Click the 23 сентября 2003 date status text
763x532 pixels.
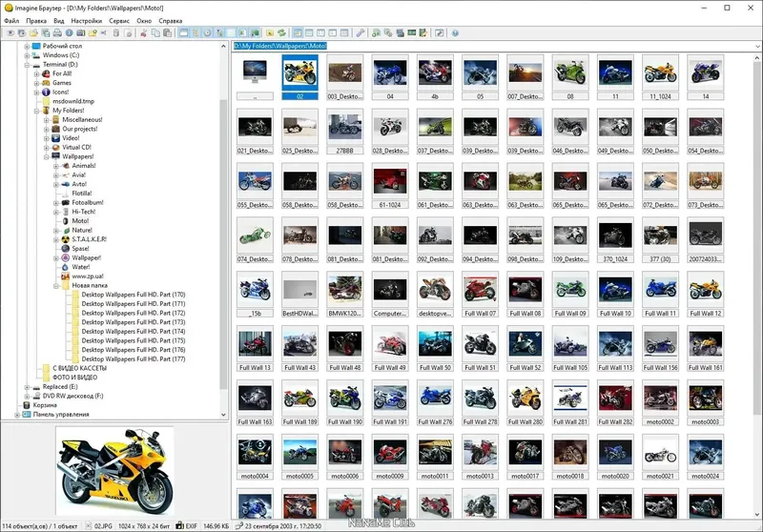click(x=282, y=526)
